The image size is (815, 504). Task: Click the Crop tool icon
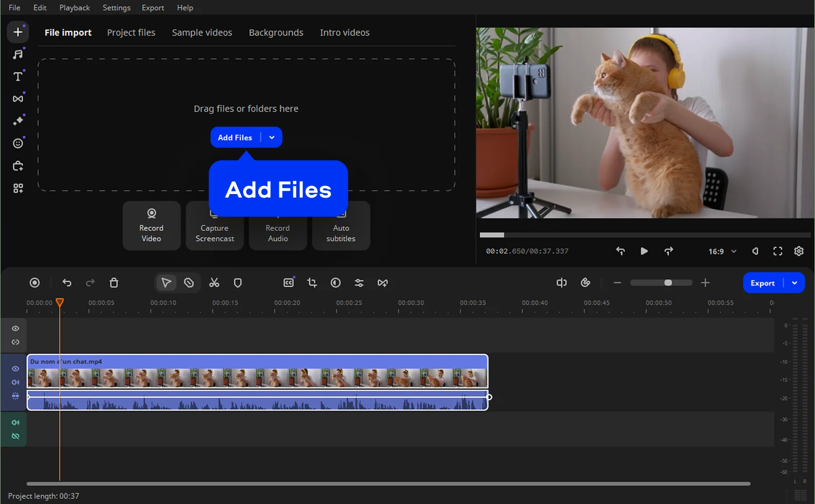[312, 283]
